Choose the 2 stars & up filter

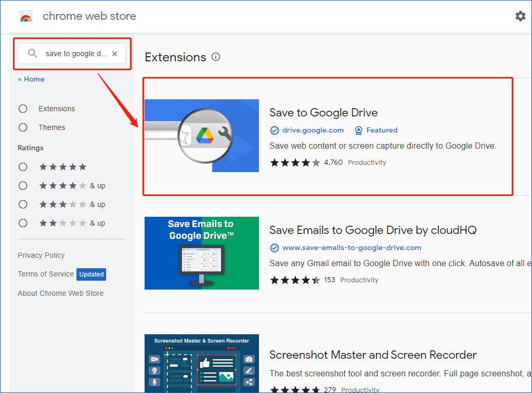pyautogui.click(x=23, y=223)
